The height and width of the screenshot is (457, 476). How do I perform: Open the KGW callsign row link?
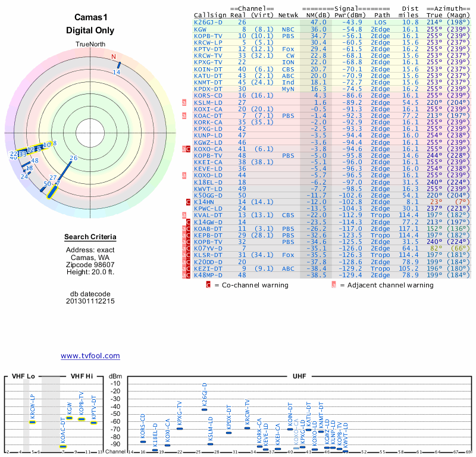tap(201, 29)
